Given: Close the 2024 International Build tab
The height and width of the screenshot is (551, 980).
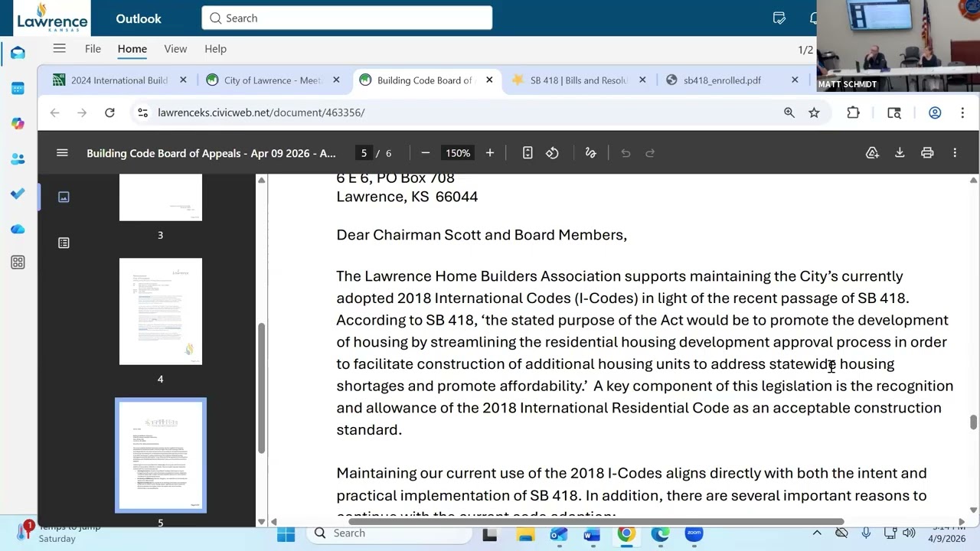Looking at the screenshot, I should [x=183, y=80].
